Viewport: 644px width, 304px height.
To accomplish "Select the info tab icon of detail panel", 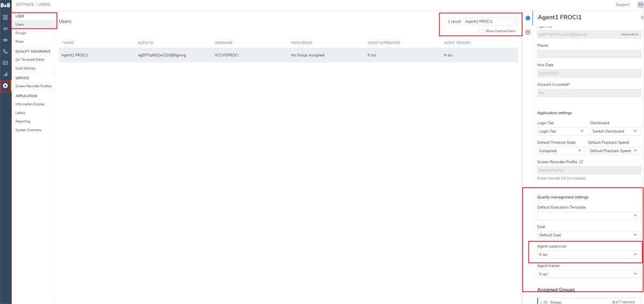I will (x=528, y=18).
